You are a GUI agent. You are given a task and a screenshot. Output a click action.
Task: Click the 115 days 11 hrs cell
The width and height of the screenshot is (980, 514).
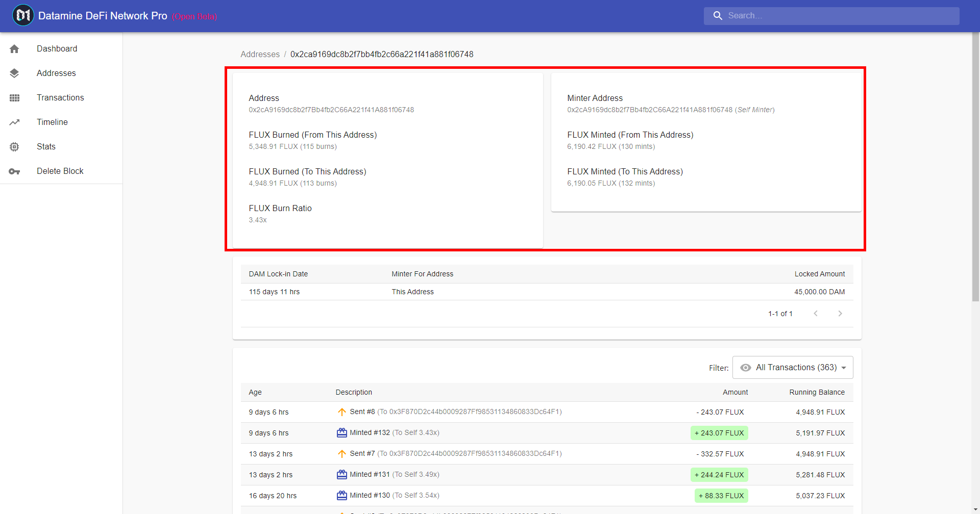coord(274,292)
